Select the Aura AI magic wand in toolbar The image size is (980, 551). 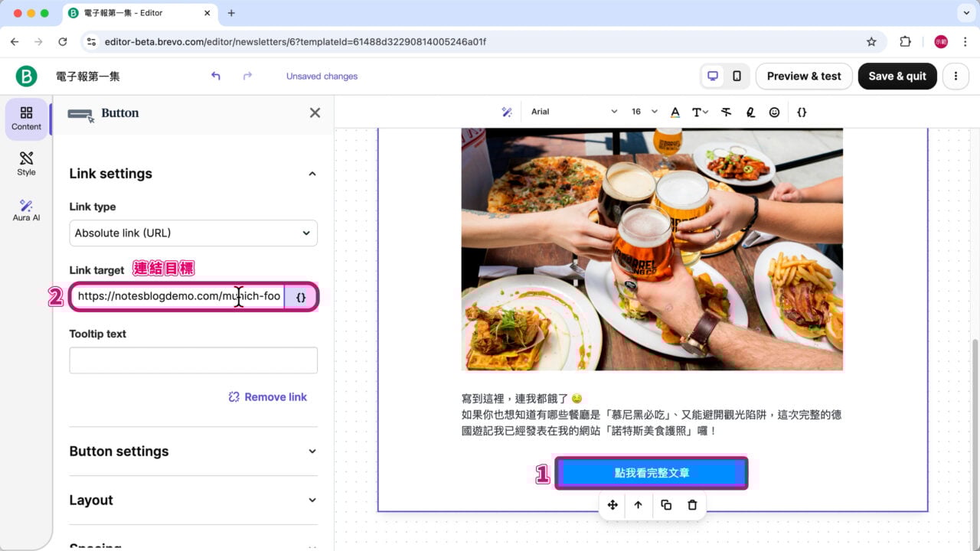click(x=507, y=112)
